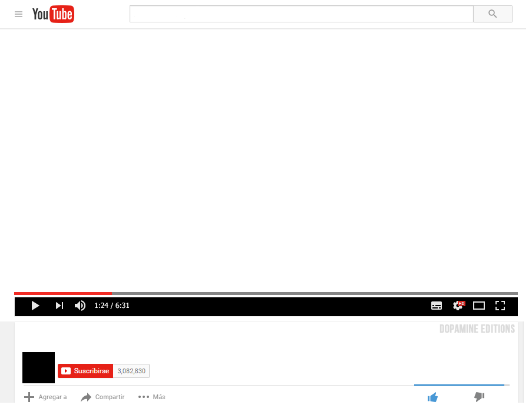Image resolution: width=532 pixels, height=408 pixels.
Task: Toggle subtitles/closed captions
Action: click(437, 306)
